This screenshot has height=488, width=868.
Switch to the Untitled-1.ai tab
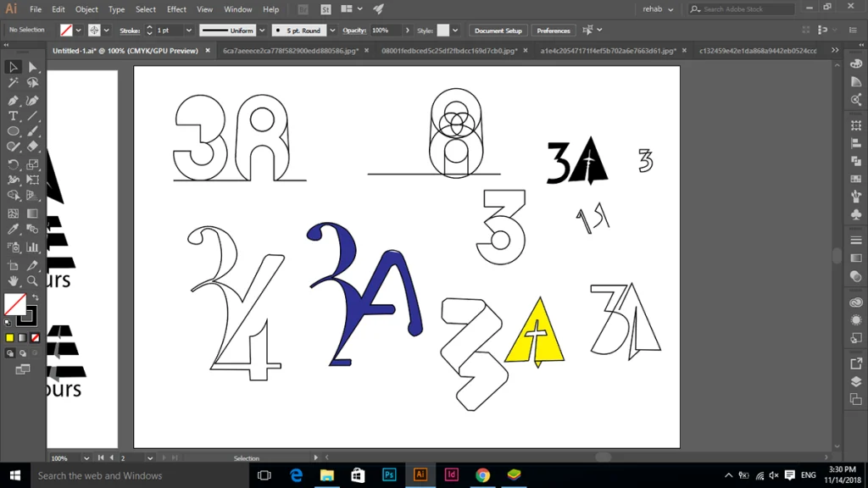pyautogui.click(x=125, y=50)
